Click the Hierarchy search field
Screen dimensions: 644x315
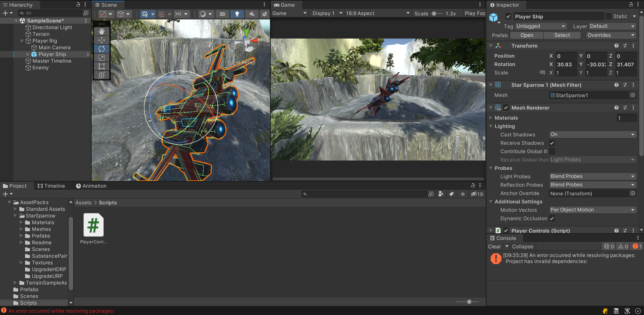point(50,13)
